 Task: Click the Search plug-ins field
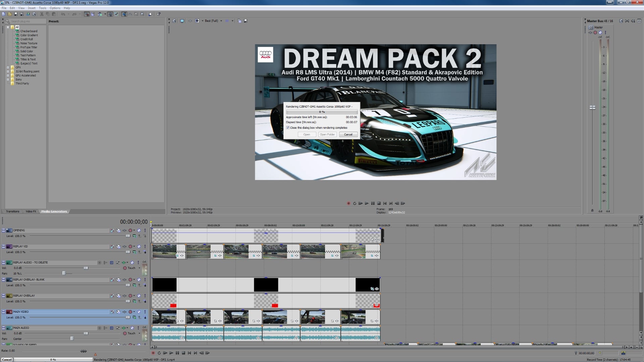tap(25, 21)
